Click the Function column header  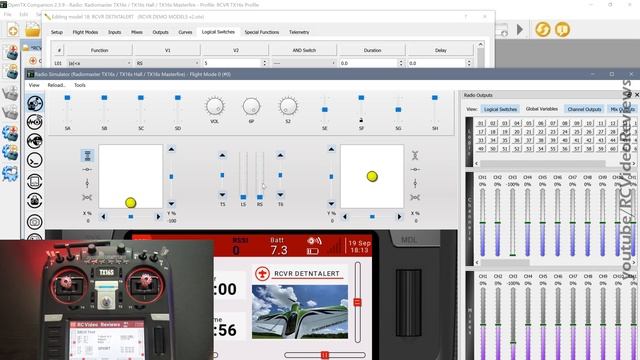99,50
